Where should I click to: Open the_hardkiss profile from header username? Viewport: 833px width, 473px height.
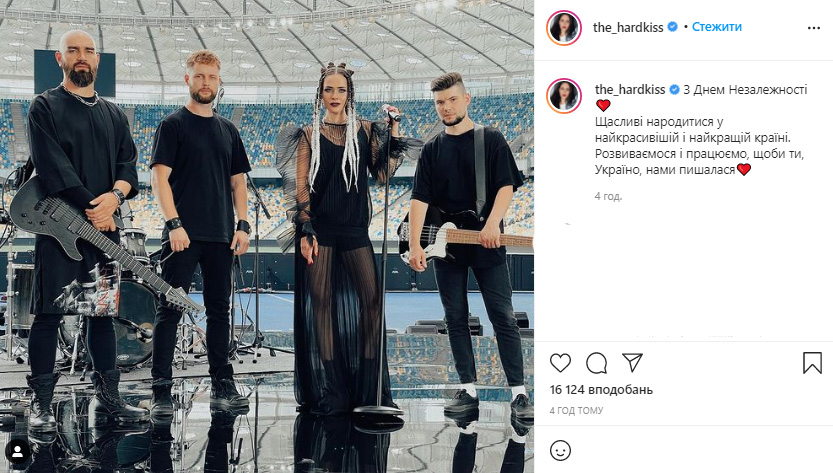click(x=628, y=27)
